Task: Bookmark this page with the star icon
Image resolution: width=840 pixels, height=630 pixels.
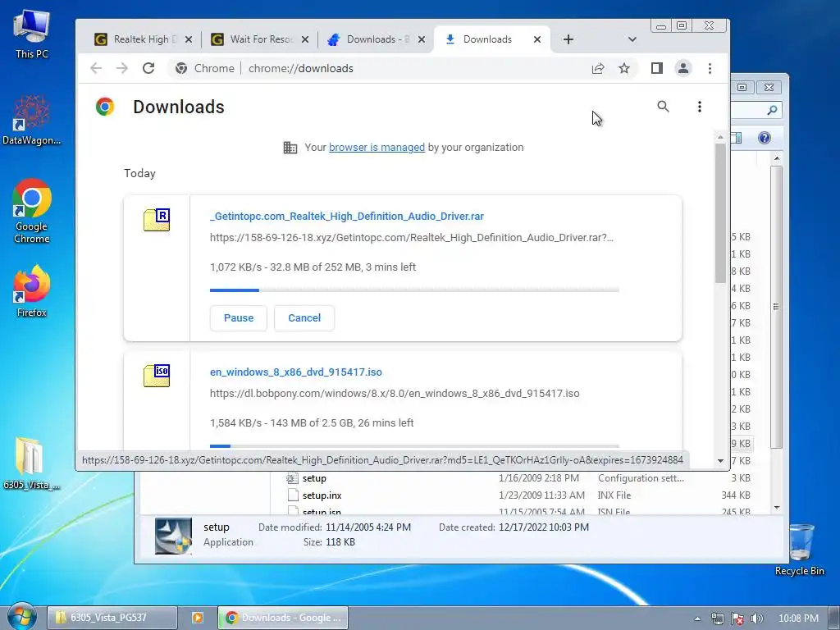Action: point(624,68)
